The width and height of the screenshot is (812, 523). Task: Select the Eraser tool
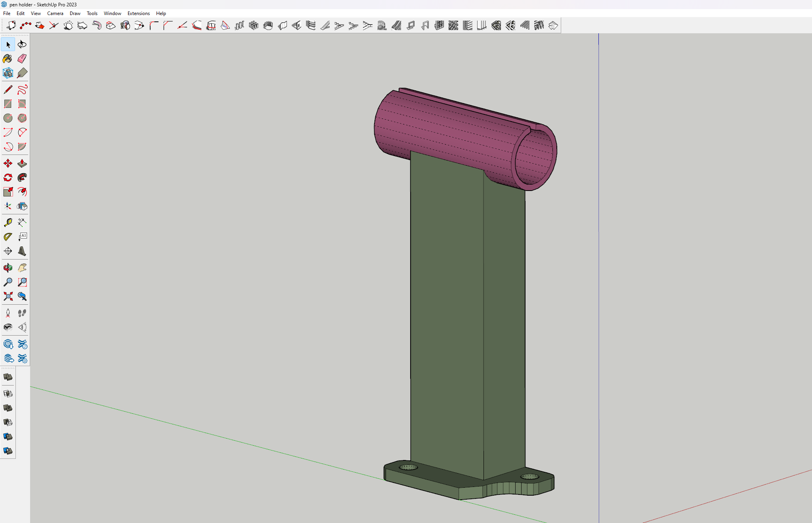coord(22,59)
